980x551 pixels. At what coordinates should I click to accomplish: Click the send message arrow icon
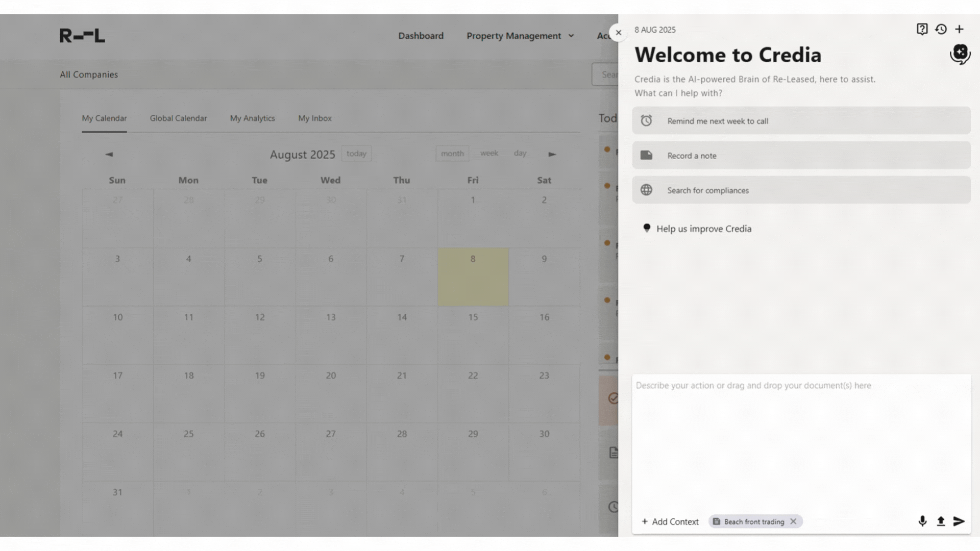click(959, 521)
